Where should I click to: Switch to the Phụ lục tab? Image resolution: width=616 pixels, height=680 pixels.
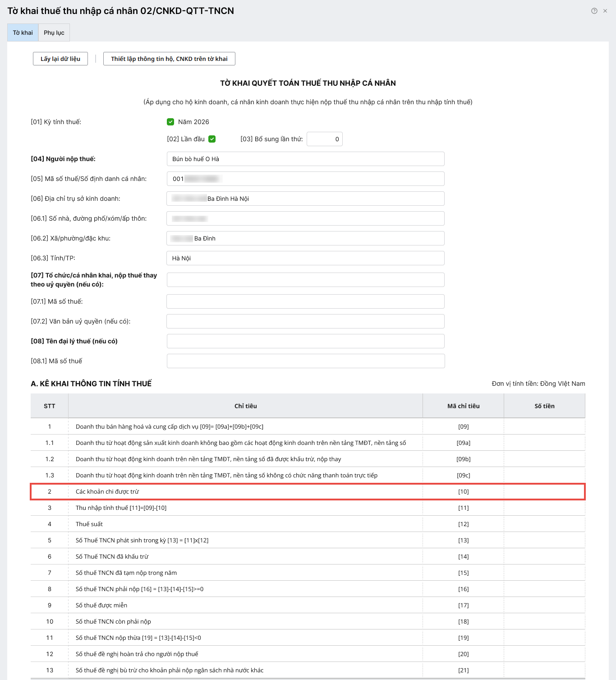[x=54, y=32]
